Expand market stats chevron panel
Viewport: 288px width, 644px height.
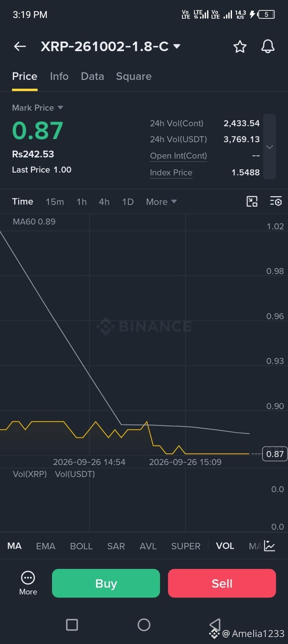tap(270, 147)
